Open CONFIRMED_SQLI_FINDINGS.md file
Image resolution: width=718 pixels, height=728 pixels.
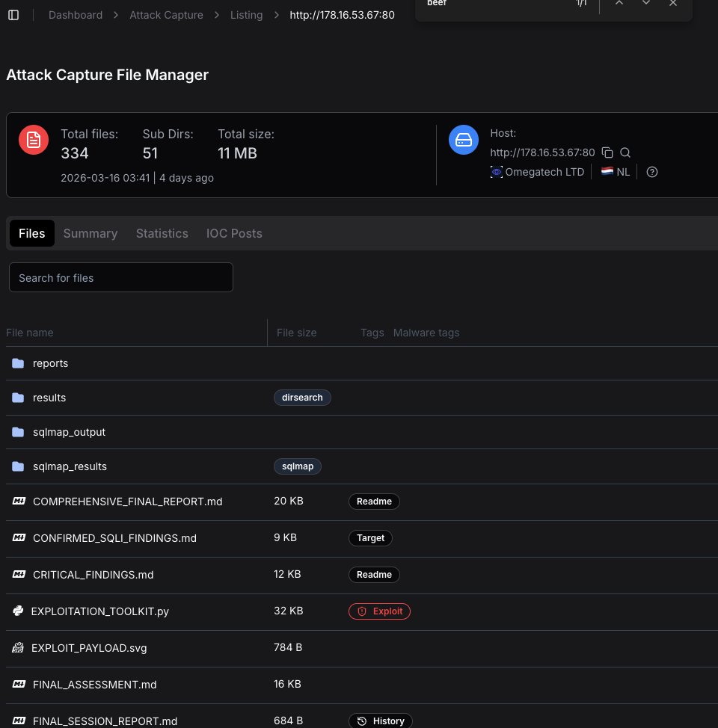point(114,538)
